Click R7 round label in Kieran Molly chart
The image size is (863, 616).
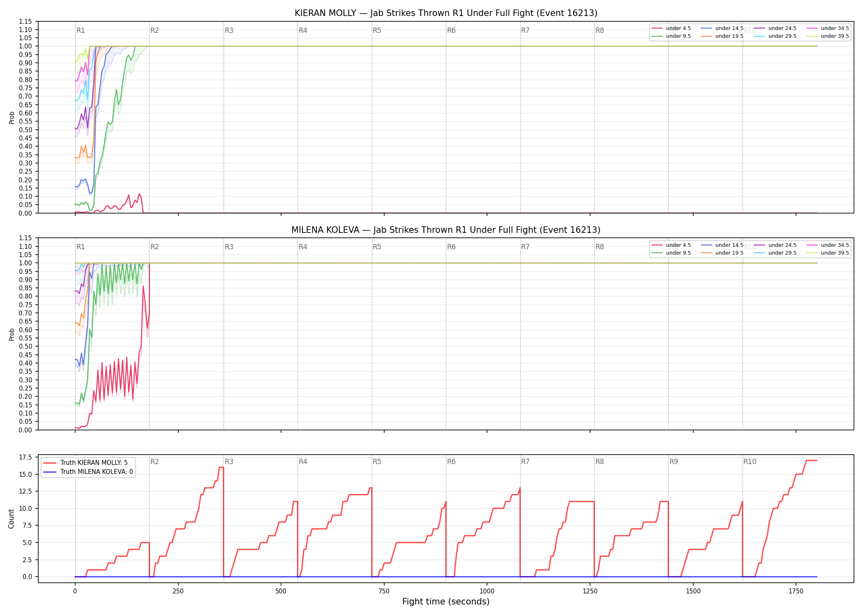pos(525,30)
